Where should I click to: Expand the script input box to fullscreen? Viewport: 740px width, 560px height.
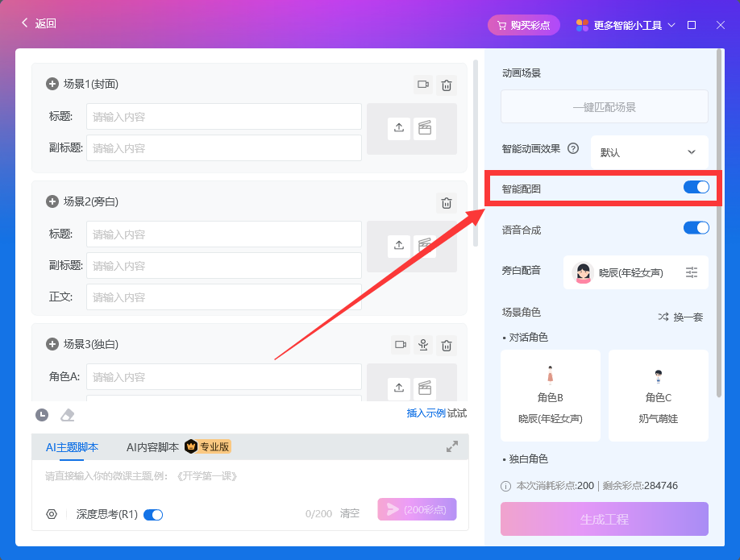pyautogui.click(x=452, y=446)
